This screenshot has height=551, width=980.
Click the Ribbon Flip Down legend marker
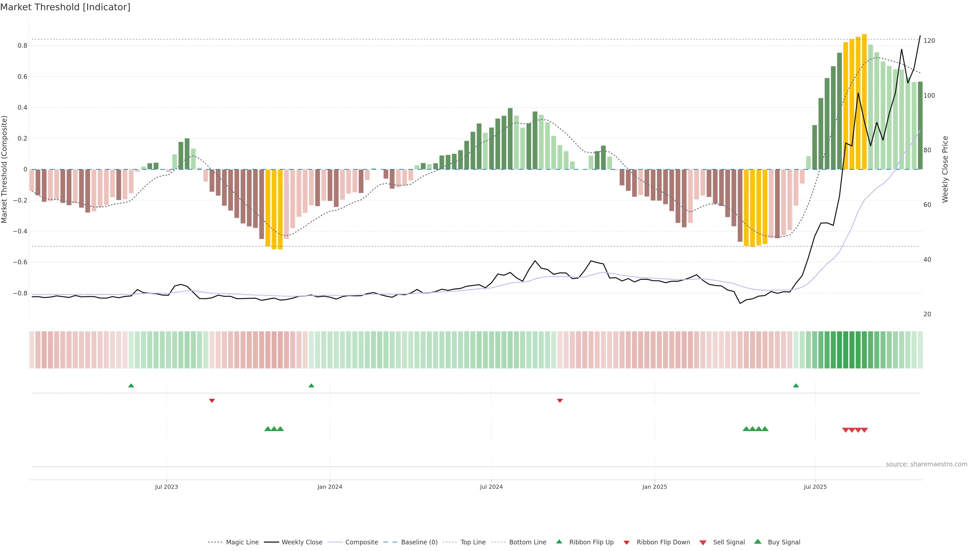pos(627,542)
